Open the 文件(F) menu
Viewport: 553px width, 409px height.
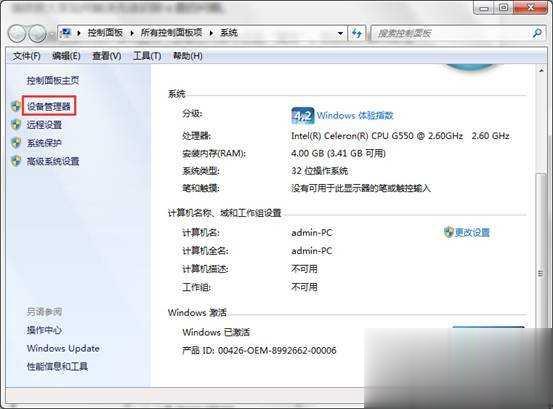pos(26,56)
